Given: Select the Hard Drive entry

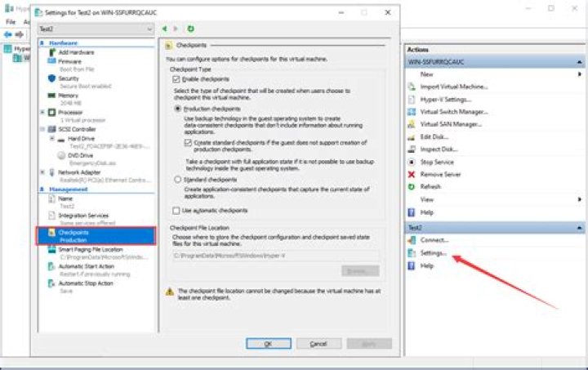Looking at the screenshot, I should pyautogui.click(x=81, y=139).
